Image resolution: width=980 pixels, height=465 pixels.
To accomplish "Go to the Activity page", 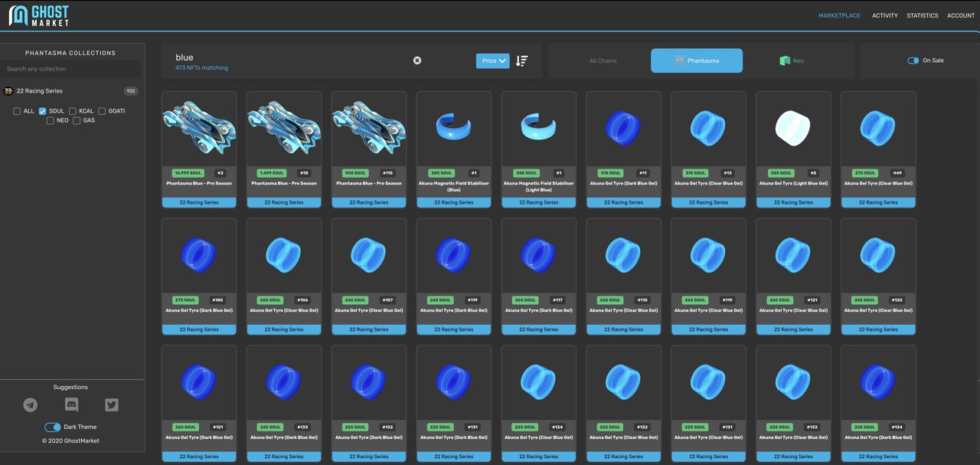I will pos(885,15).
